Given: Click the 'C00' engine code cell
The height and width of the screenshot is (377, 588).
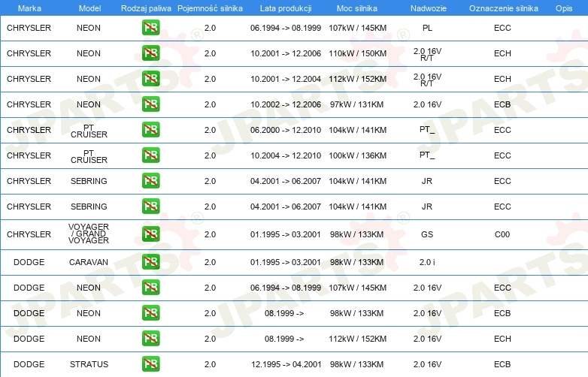Looking at the screenshot, I should click(502, 234).
